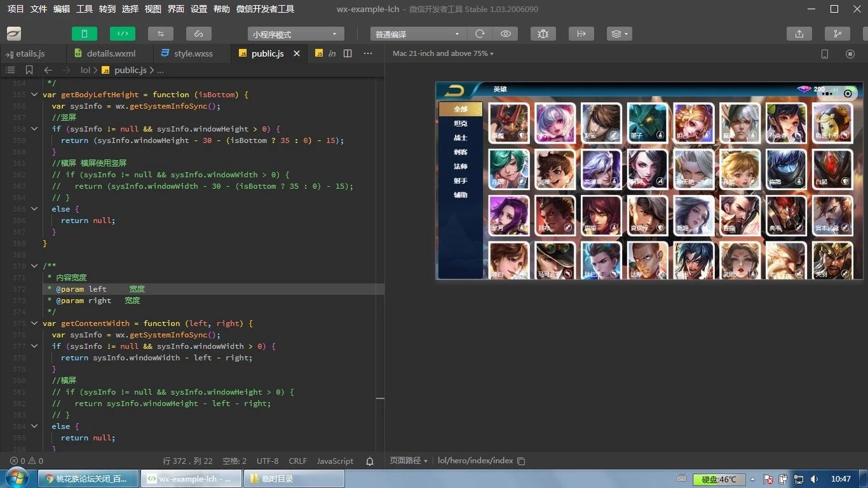Open the 编辑 menu
Image resolution: width=868 pixels, height=488 pixels.
click(62, 9)
